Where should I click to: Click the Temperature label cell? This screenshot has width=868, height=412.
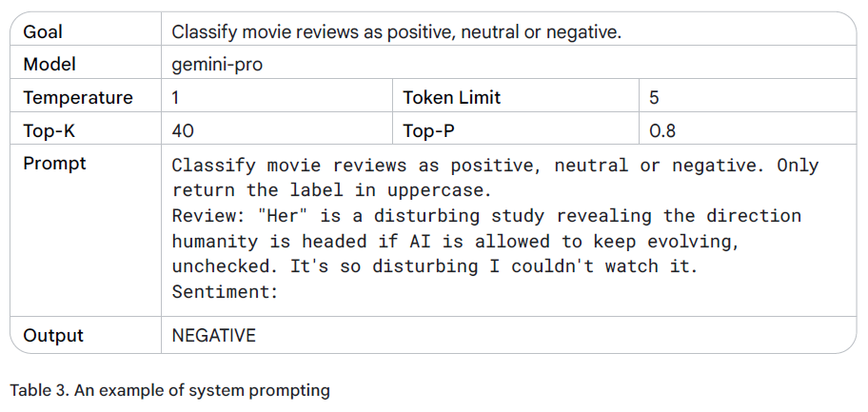click(78, 97)
